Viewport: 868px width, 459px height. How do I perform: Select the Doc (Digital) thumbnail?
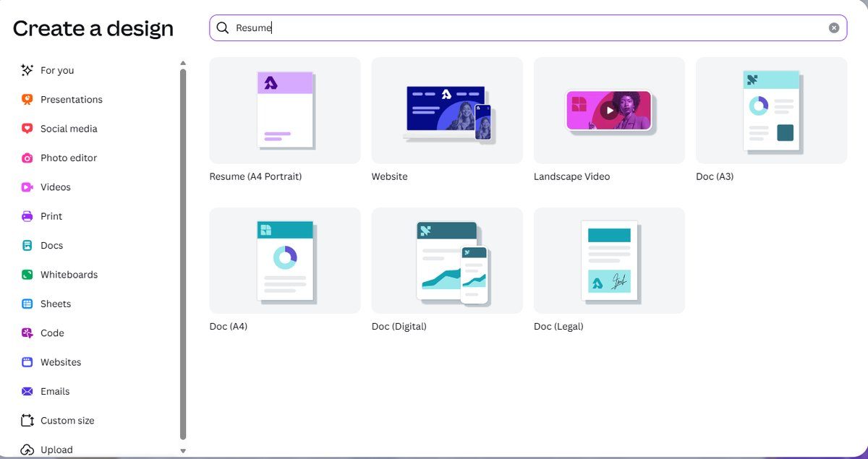coord(447,261)
